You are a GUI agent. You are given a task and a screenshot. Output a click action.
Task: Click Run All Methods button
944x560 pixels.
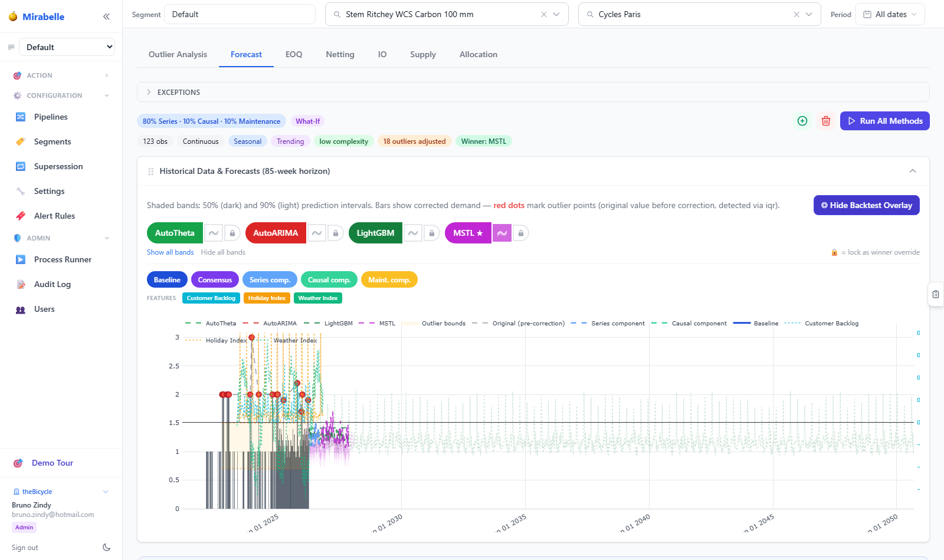point(884,121)
